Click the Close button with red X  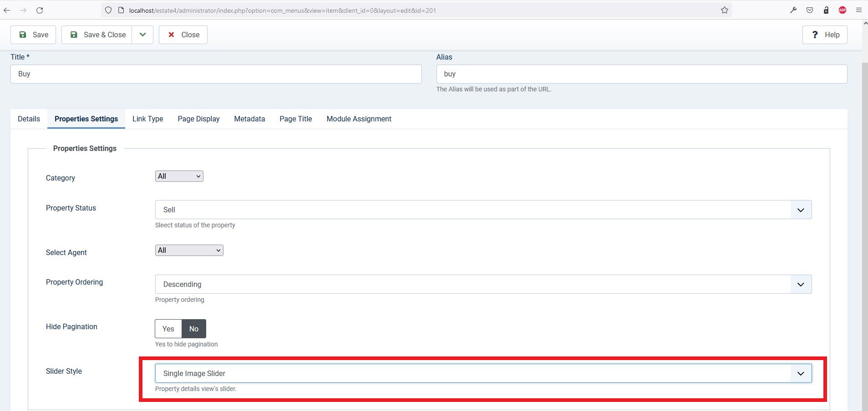[x=183, y=35]
